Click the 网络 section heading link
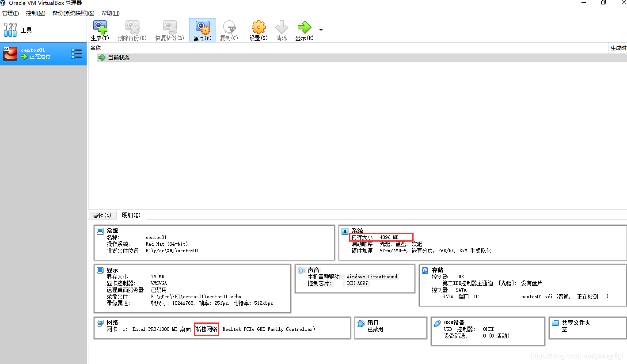Viewport: 627px width, 364px height. click(x=112, y=322)
